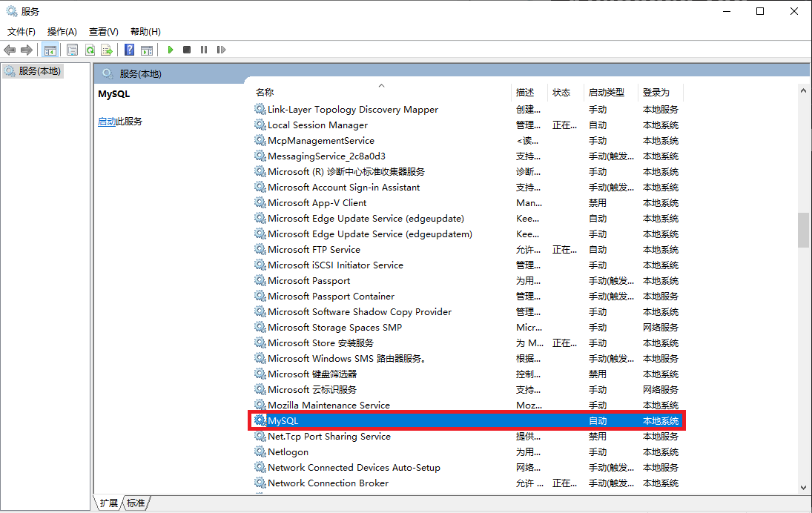Sort by the 启动类型 column header
812x513 pixels.
(606, 93)
